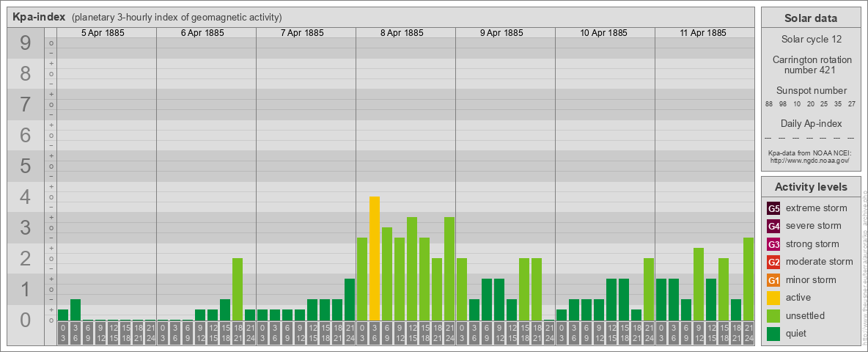Click the Activity levels panel heading
The width and height of the screenshot is (868, 352).
point(811,187)
